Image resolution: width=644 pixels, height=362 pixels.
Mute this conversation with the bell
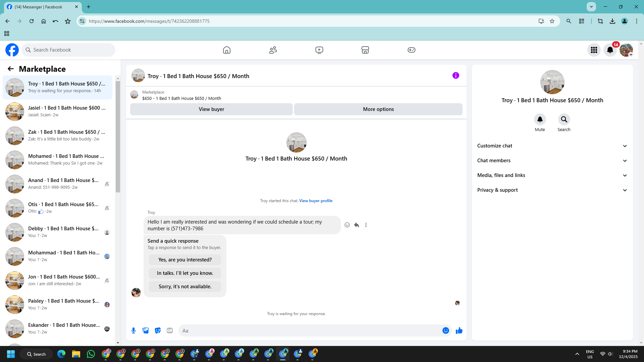tap(540, 119)
